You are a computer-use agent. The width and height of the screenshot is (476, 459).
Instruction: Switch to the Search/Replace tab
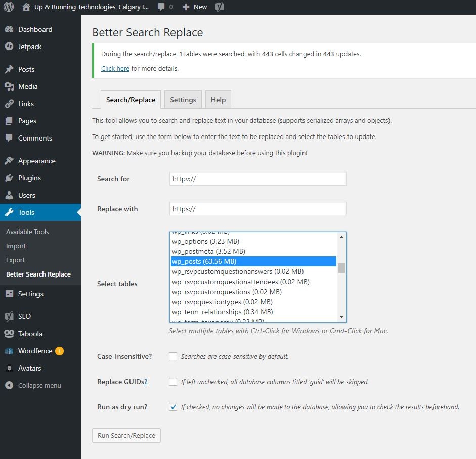[131, 100]
